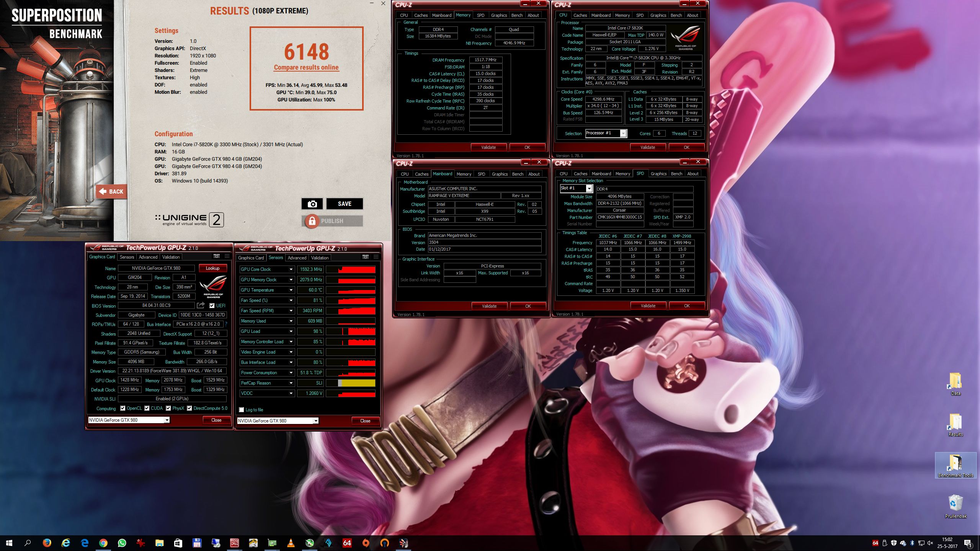The width and height of the screenshot is (980, 551).
Task: Click the GPU Core Clock sensor graph
Action: (351, 269)
